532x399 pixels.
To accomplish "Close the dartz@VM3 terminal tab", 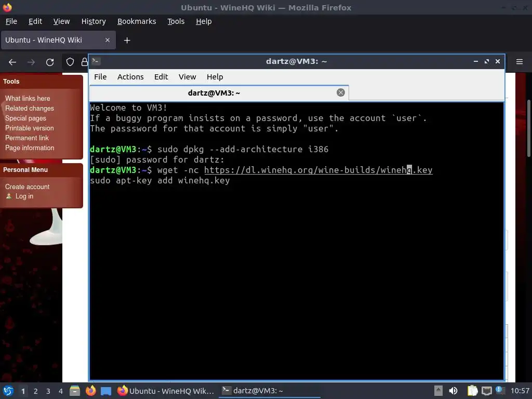I will tap(341, 92).
